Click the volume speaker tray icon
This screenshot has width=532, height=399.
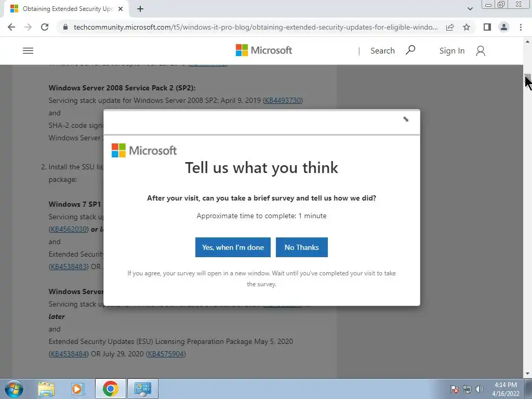click(480, 389)
